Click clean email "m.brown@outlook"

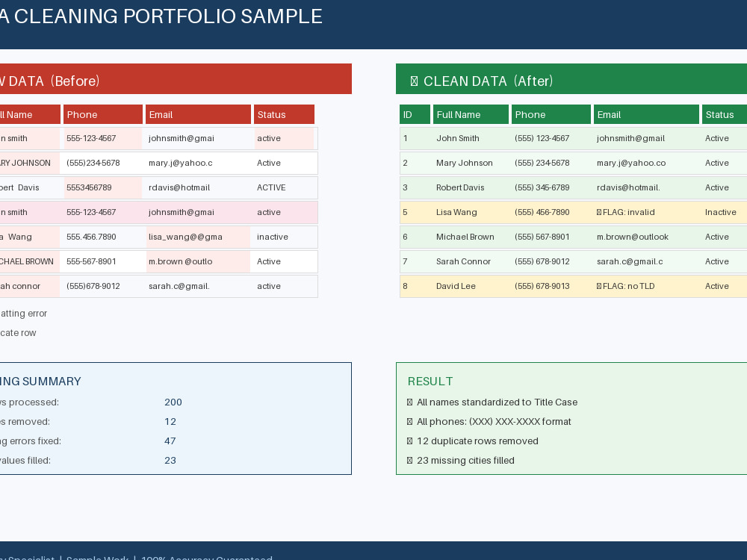[x=632, y=237]
